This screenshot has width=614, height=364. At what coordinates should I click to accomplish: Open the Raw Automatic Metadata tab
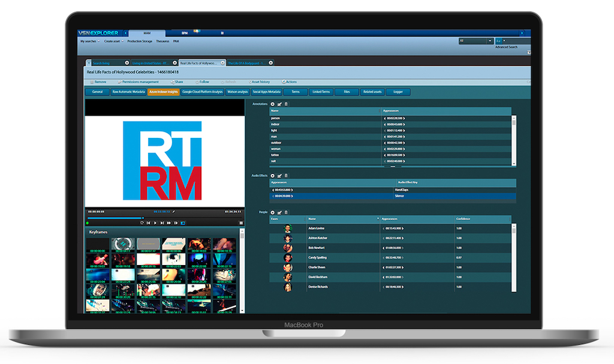pos(128,92)
